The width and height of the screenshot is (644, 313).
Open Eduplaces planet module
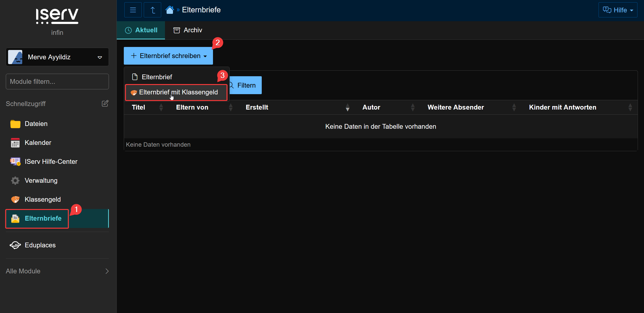pyautogui.click(x=40, y=245)
